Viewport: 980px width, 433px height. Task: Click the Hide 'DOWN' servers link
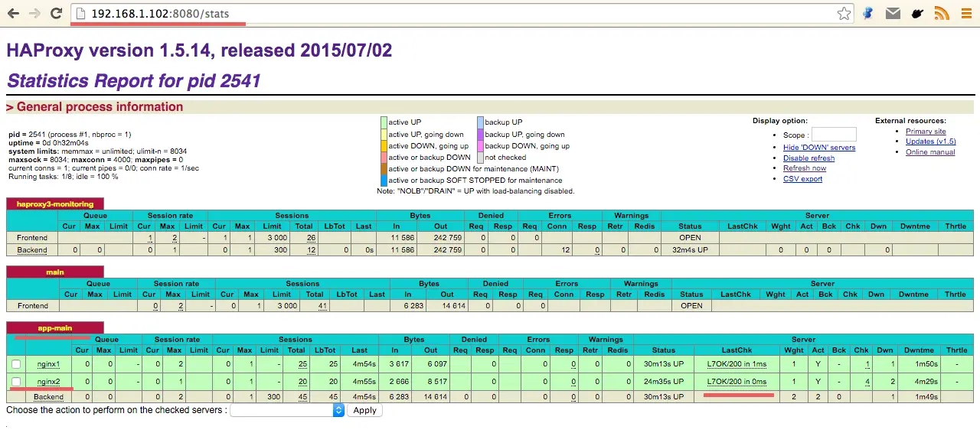click(x=819, y=148)
